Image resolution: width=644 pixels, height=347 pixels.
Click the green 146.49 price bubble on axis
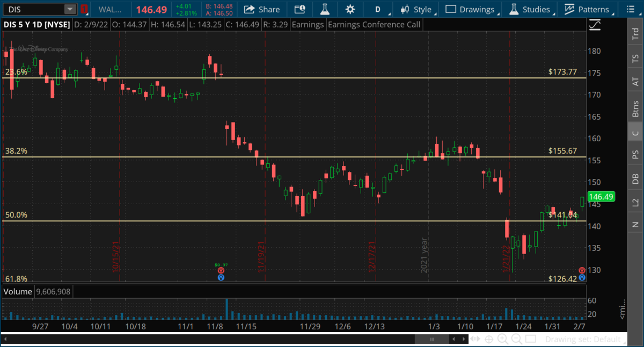point(601,197)
